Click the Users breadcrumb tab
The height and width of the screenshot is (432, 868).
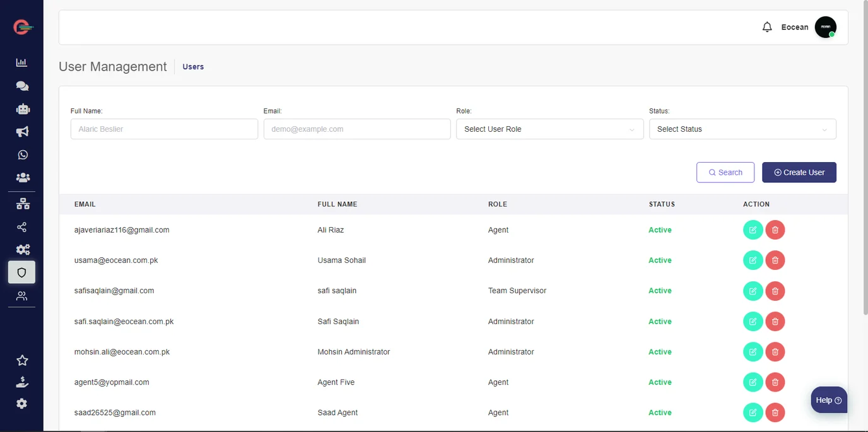click(193, 67)
